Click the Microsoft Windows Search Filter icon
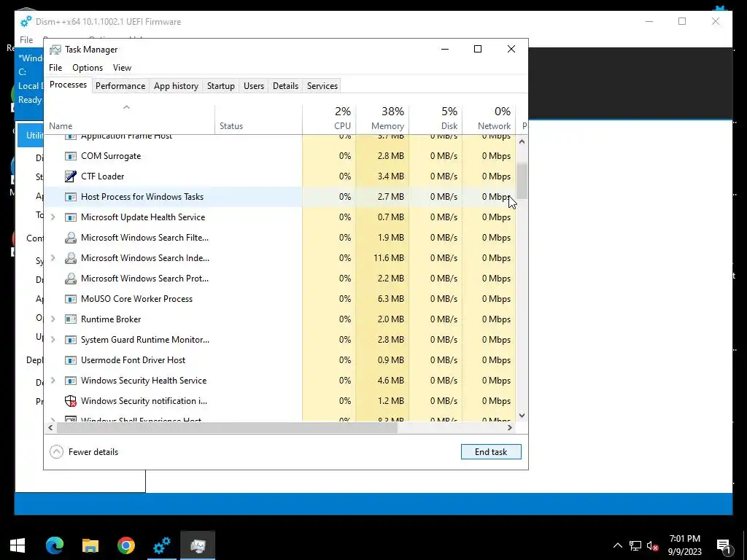747x560 pixels. click(x=71, y=238)
